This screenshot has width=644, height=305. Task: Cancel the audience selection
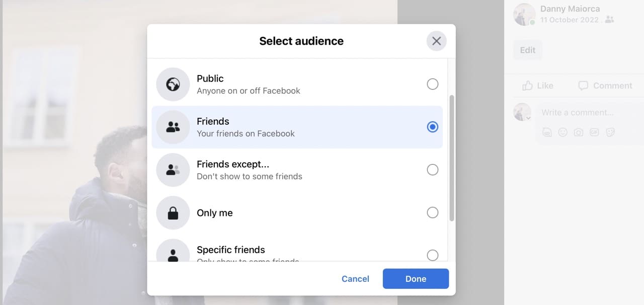coord(355,278)
